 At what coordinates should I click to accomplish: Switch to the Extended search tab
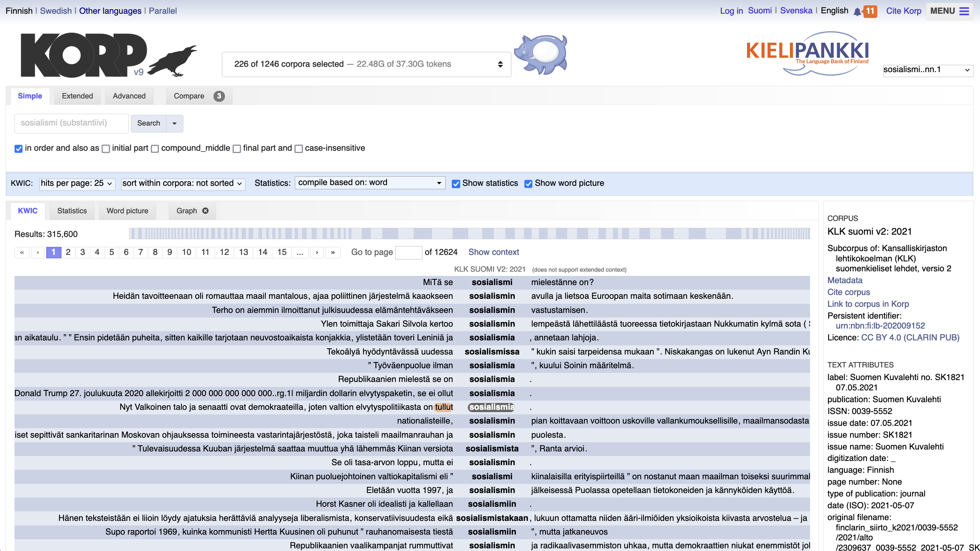tap(77, 96)
